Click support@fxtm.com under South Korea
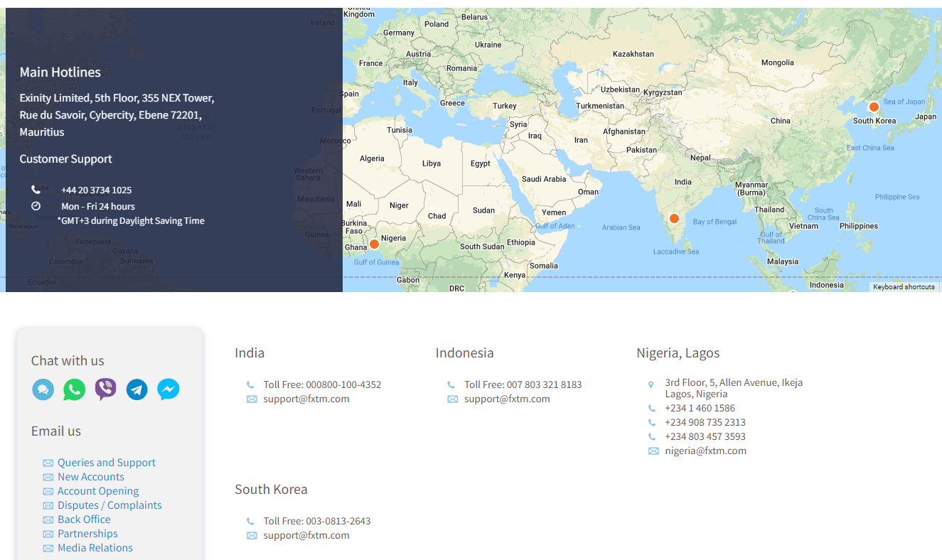 coord(306,535)
